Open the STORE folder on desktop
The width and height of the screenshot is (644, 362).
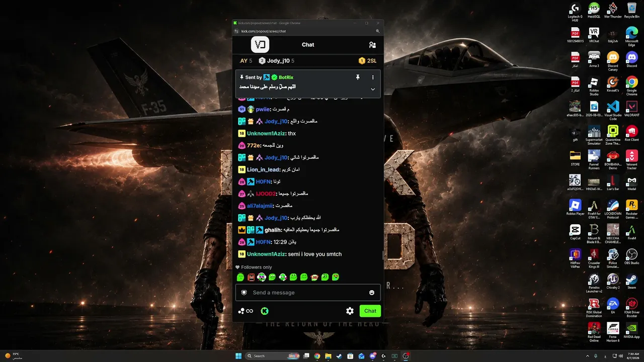tap(575, 158)
